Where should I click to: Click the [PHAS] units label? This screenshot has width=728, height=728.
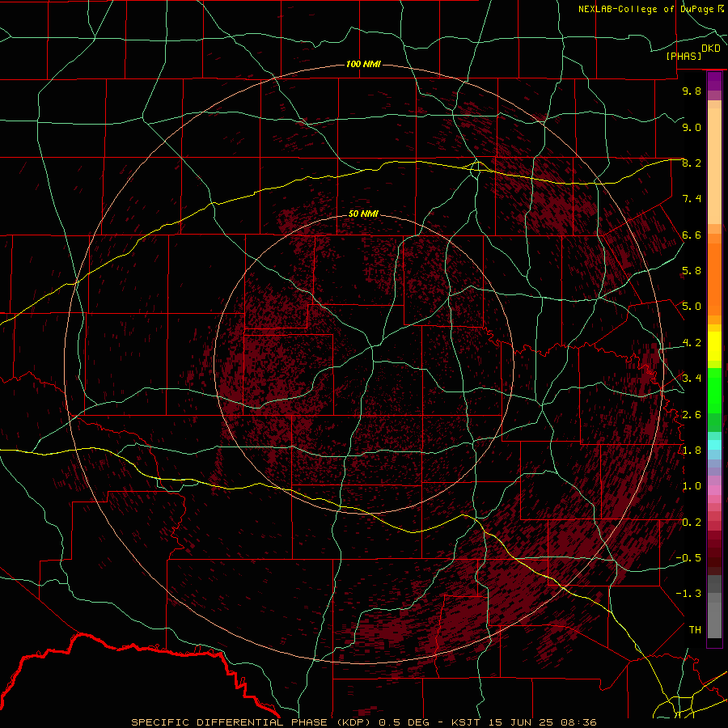coord(684,57)
